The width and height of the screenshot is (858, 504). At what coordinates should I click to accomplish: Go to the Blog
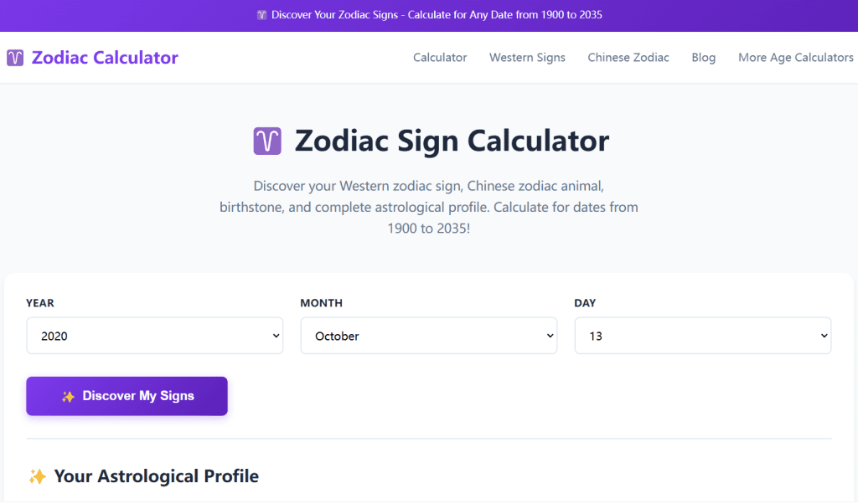tap(703, 57)
